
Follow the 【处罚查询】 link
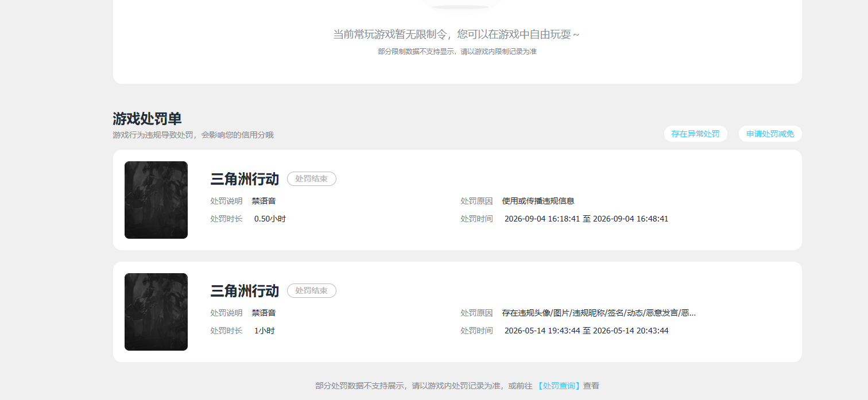[x=559, y=386]
